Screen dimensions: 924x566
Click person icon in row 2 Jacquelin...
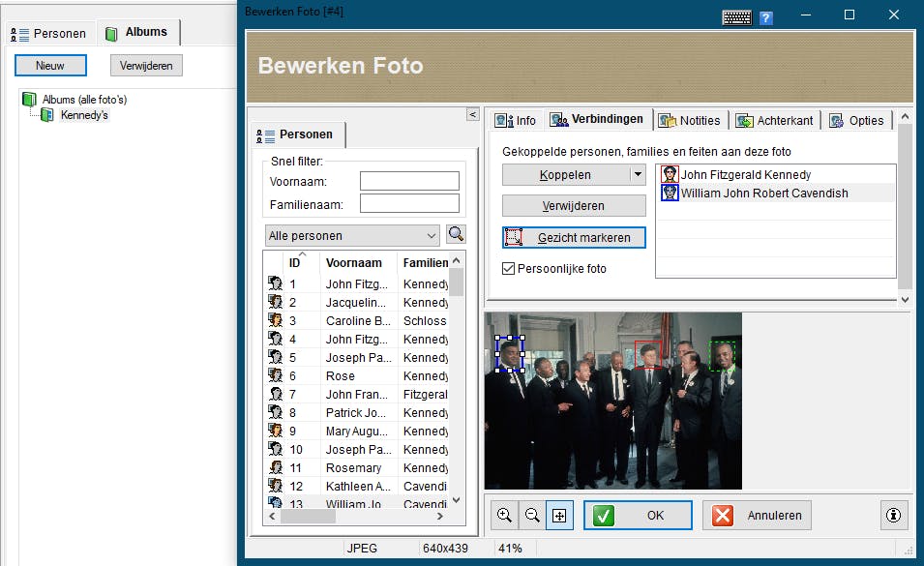click(x=275, y=302)
